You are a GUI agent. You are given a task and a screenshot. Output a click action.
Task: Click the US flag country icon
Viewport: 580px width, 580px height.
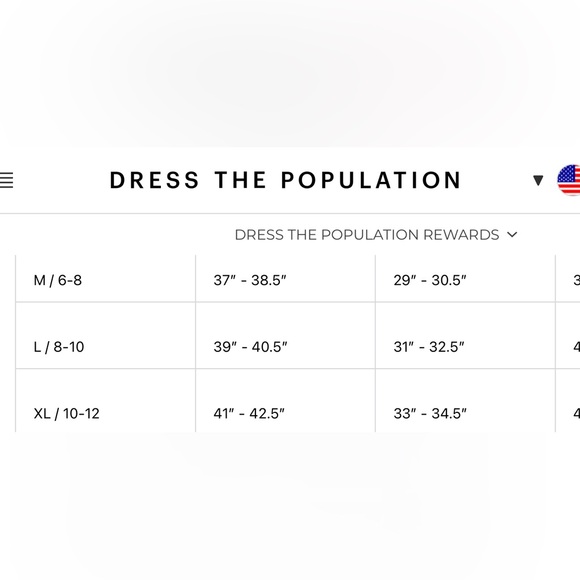569,180
